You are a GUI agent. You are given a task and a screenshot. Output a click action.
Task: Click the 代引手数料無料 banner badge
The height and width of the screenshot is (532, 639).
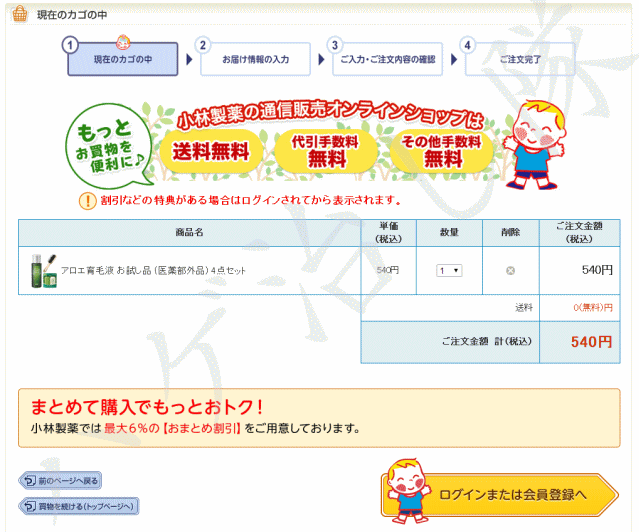click(x=326, y=151)
